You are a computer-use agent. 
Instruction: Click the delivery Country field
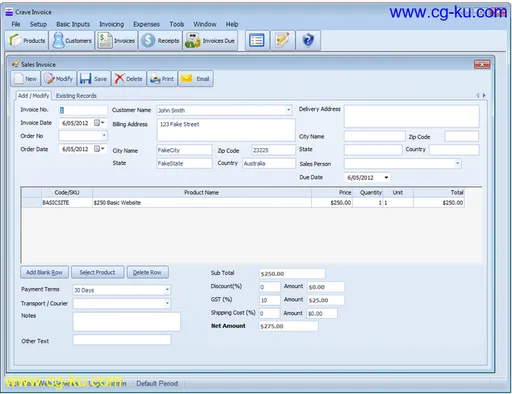(454, 150)
